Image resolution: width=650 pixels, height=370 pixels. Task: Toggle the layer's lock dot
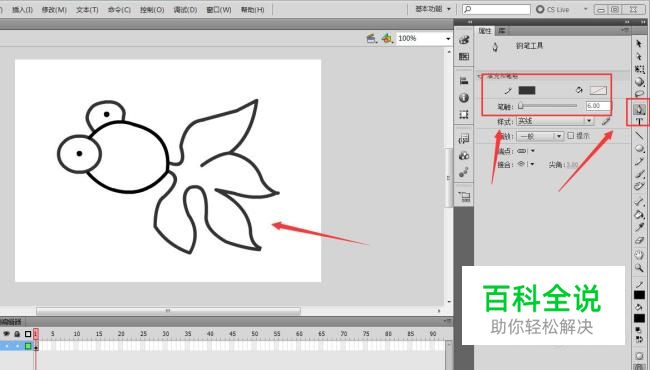[x=17, y=346]
